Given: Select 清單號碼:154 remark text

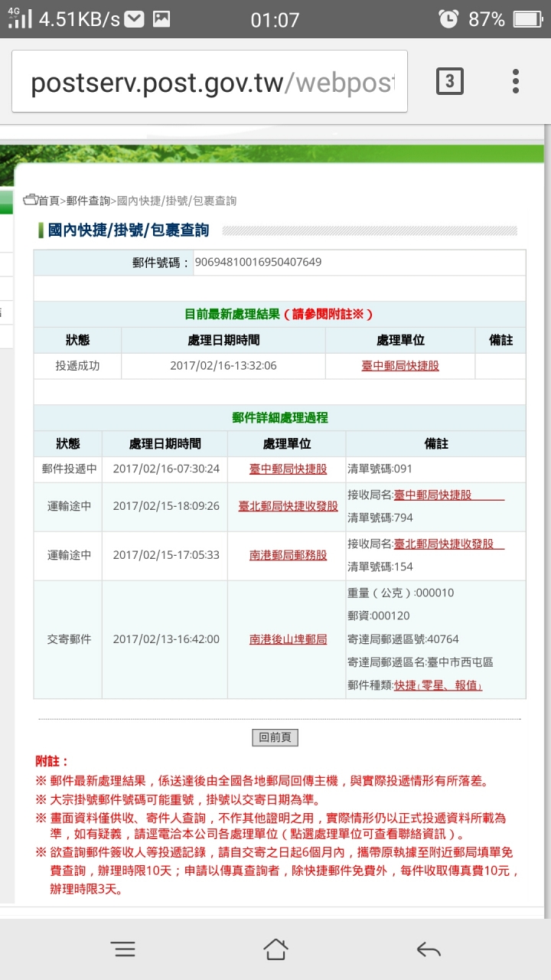Looking at the screenshot, I should [380, 567].
